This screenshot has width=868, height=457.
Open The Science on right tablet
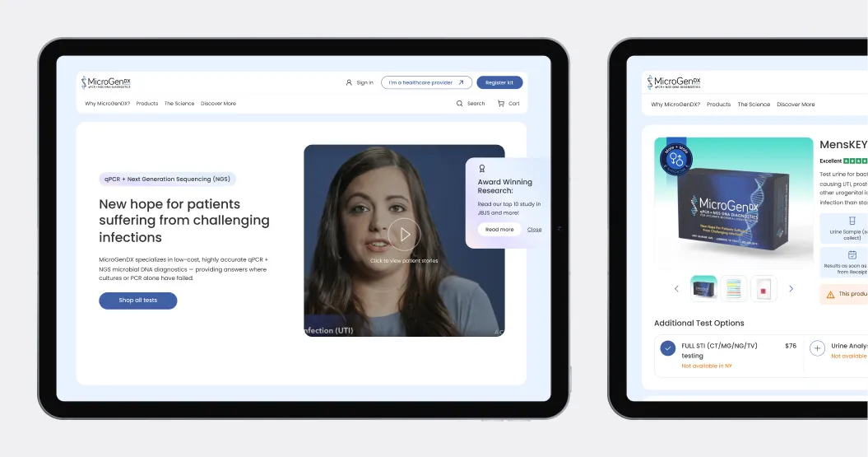tap(754, 104)
